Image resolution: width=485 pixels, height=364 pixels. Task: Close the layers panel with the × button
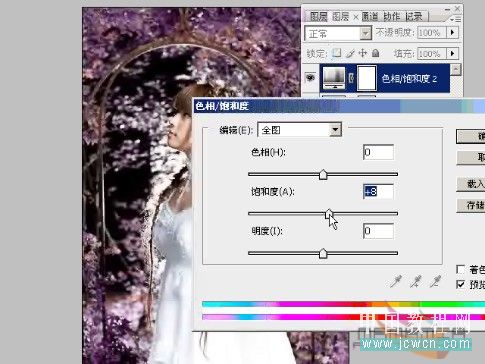457,8
